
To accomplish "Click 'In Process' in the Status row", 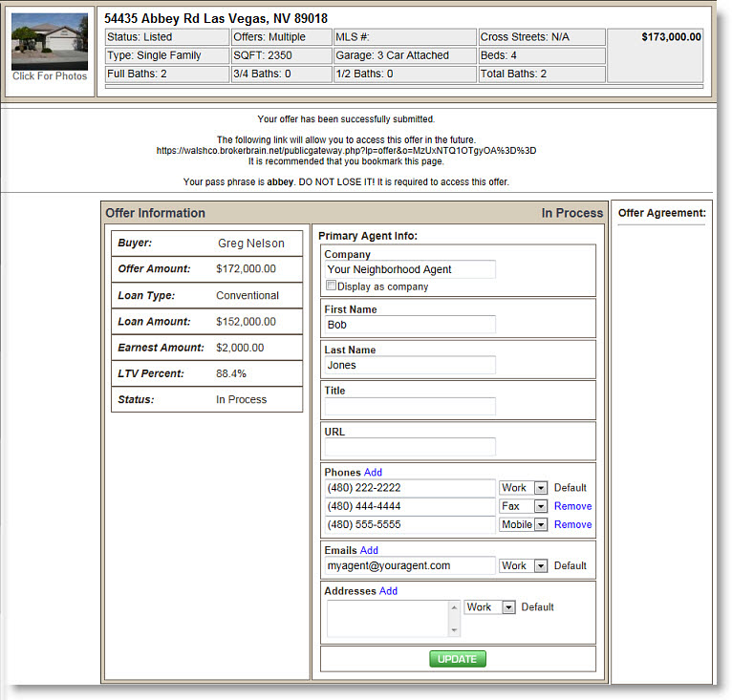I will coord(242,399).
